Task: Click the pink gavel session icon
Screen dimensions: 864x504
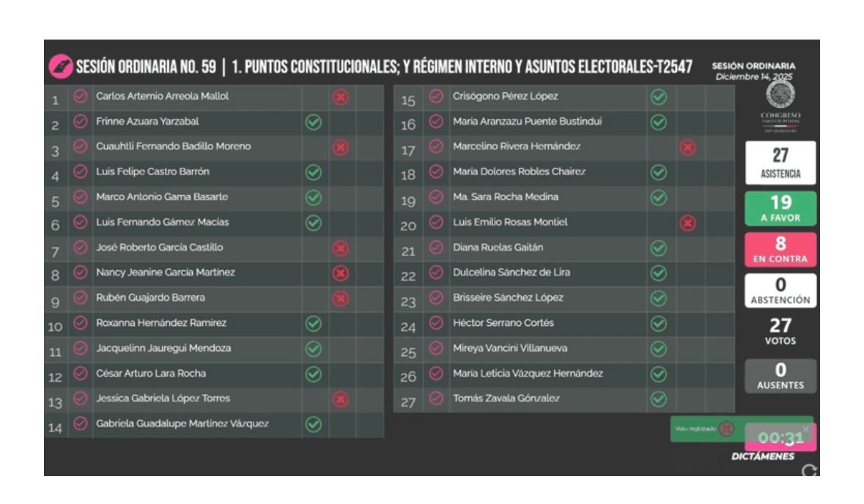Action: coord(60,67)
